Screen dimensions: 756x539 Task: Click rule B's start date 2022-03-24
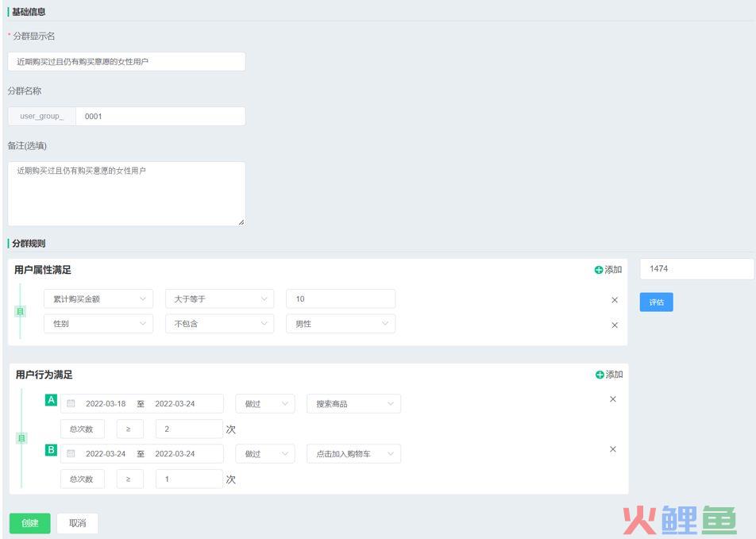[106, 454]
